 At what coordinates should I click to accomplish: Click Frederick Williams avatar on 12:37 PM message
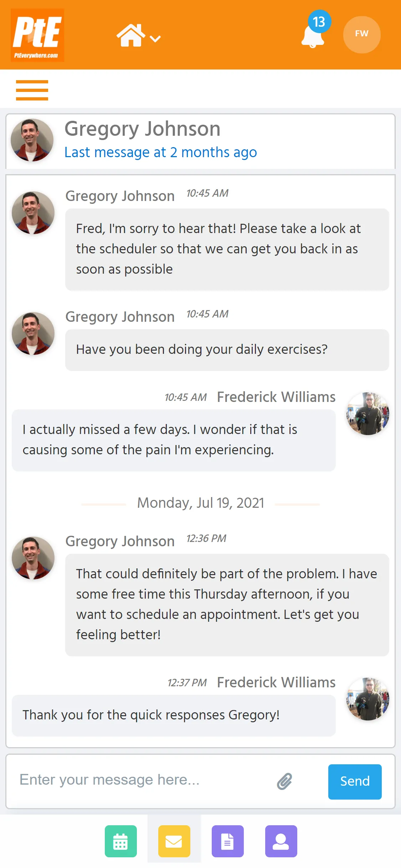[368, 699]
